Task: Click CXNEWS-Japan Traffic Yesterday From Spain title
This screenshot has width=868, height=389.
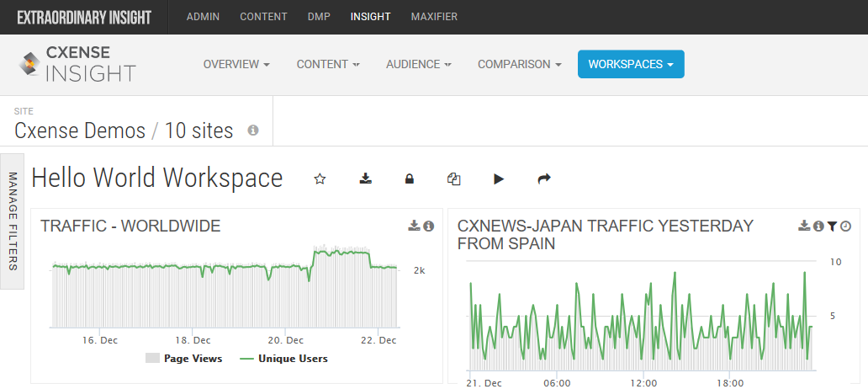Action: pyautogui.click(x=606, y=234)
